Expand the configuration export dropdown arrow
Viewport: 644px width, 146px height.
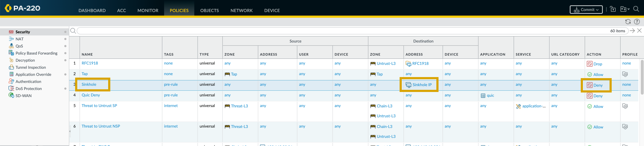(629, 9)
